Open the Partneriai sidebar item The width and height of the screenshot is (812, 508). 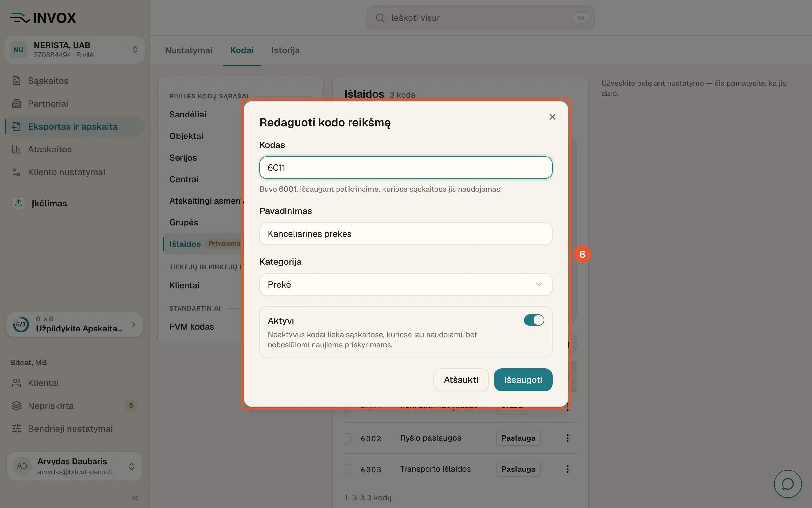coord(75,104)
